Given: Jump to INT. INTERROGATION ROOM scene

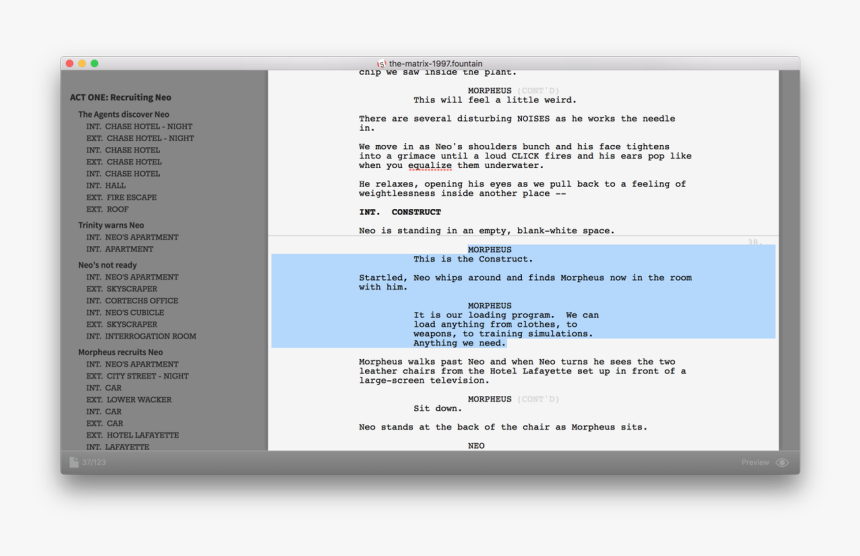Looking at the screenshot, I should click(141, 336).
